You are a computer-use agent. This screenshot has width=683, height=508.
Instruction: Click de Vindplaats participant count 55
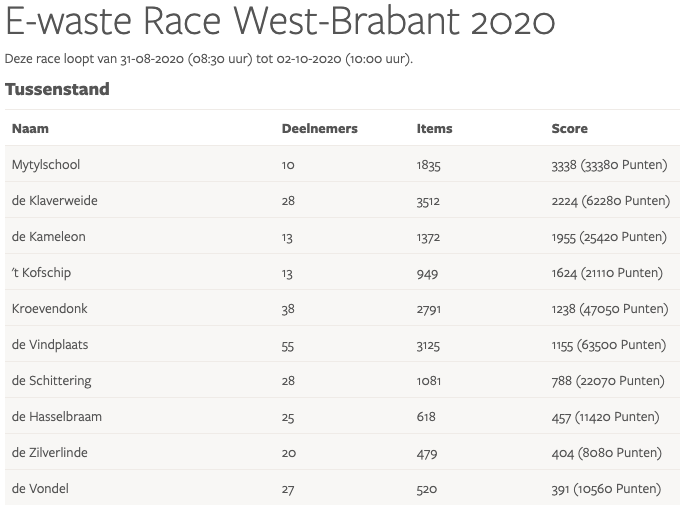point(288,345)
